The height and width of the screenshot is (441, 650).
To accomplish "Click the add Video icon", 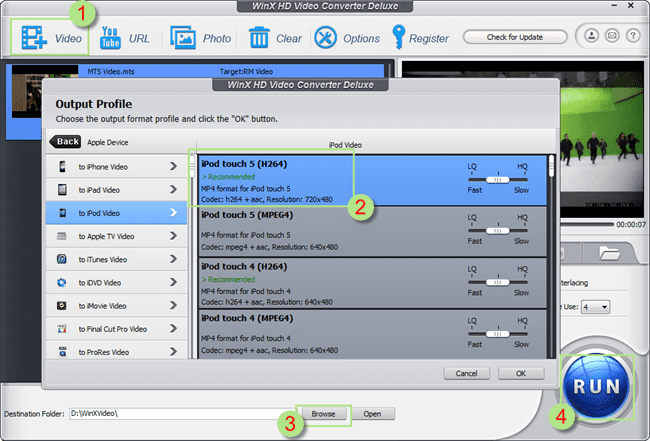I will (x=34, y=38).
